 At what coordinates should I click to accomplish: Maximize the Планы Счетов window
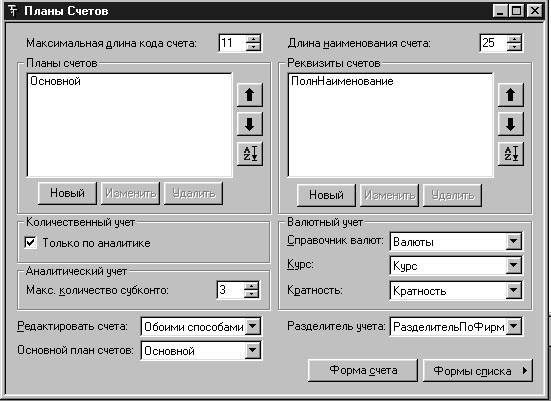click(517, 11)
